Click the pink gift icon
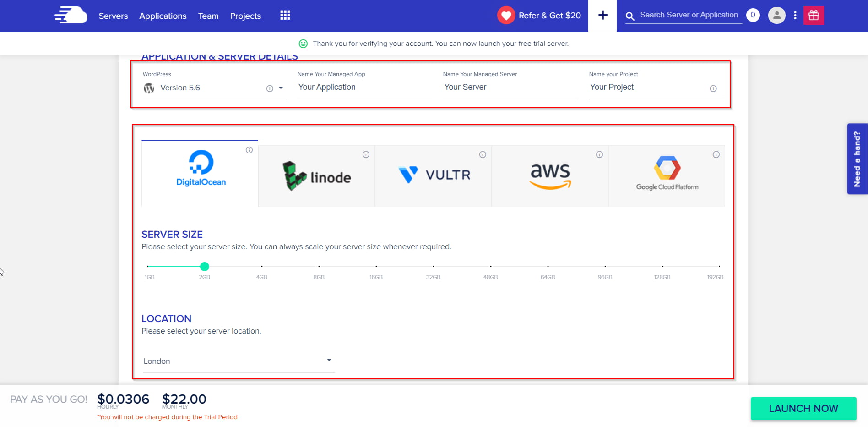 (x=814, y=15)
